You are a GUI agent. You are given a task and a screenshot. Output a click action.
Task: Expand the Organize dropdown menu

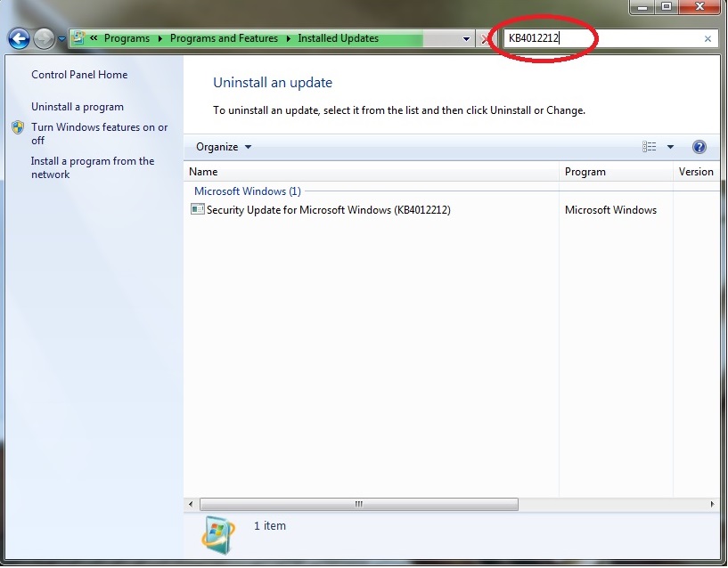224,147
